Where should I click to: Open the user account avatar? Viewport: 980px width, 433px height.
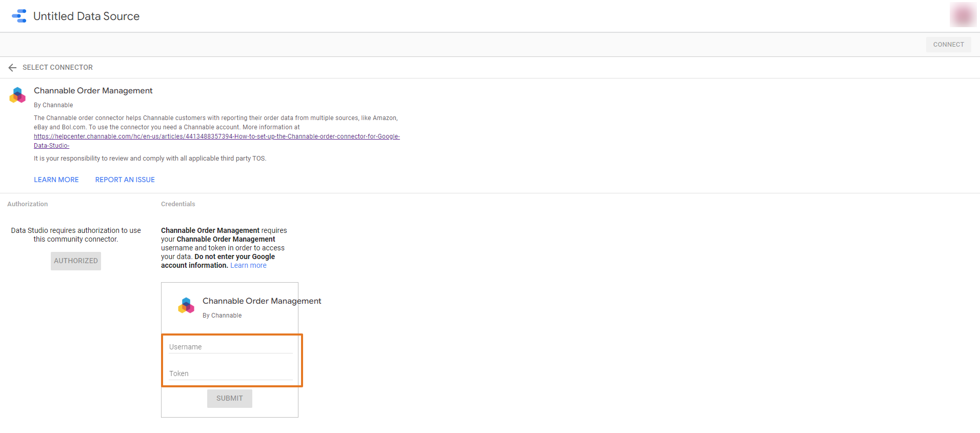(x=963, y=15)
